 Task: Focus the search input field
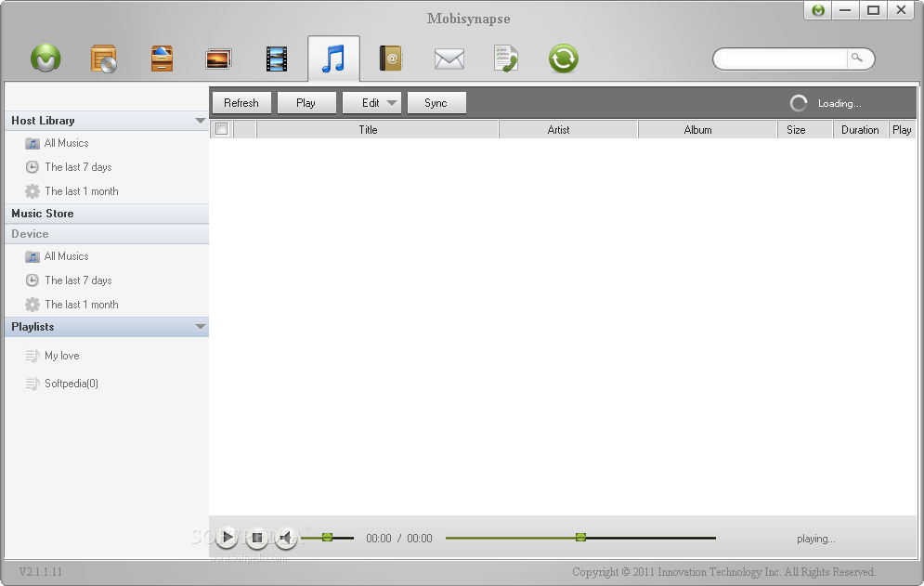(x=783, y=59)
